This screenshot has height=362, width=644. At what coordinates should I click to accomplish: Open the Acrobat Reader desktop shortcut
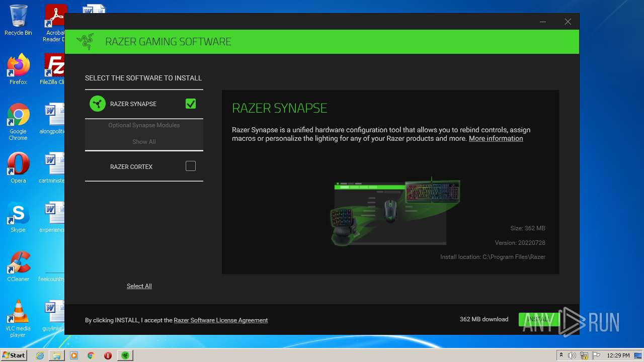click(55, 23)
